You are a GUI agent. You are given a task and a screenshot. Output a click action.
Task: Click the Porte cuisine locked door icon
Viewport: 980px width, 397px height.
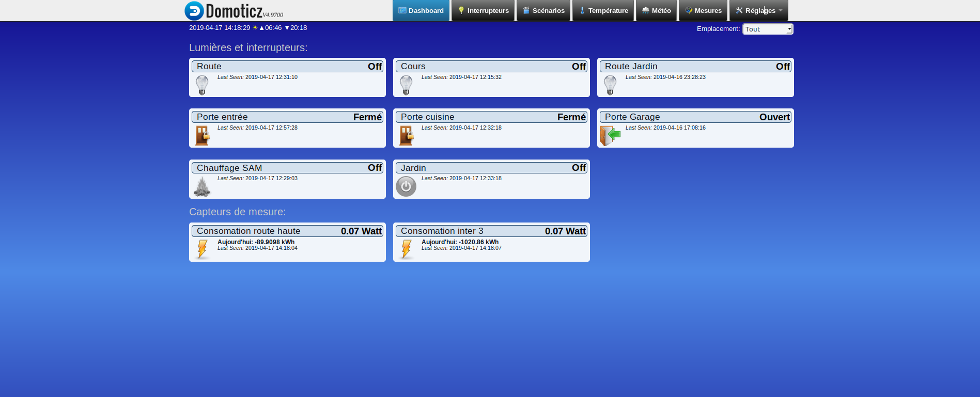click(407, 136)
